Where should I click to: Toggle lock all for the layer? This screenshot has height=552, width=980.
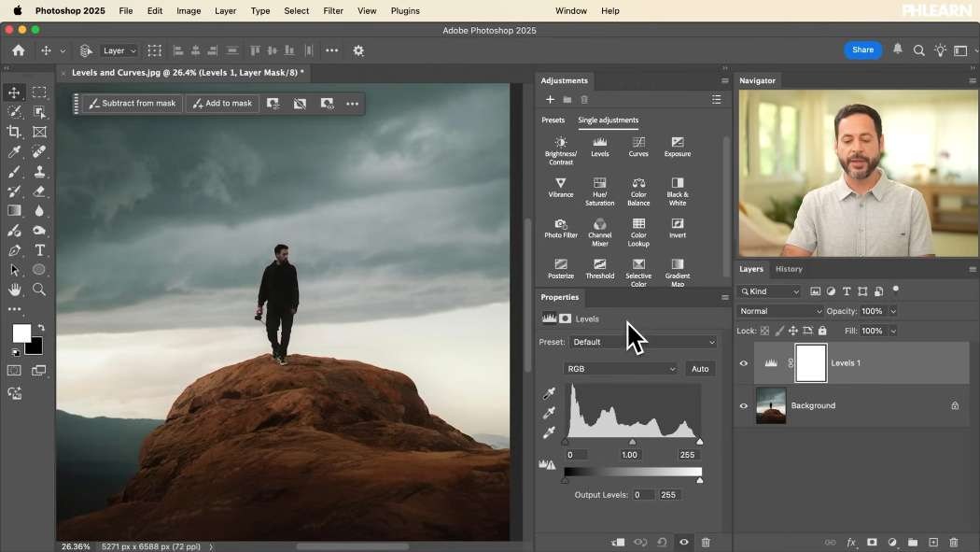822,331
